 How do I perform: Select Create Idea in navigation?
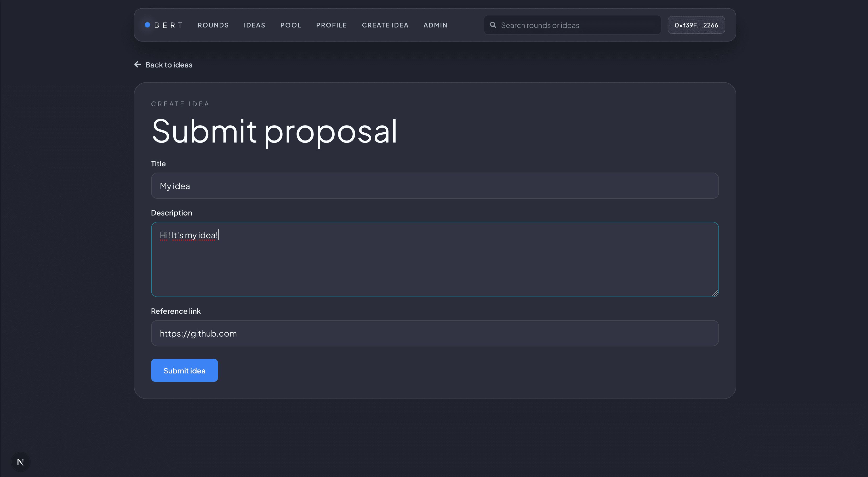coord(385,25)
